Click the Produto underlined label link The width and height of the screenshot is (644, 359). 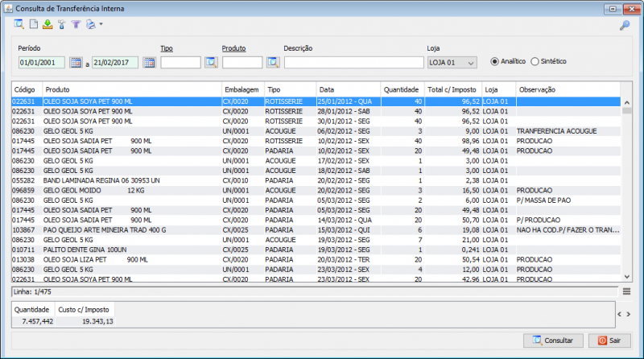[x=233, y=48]
